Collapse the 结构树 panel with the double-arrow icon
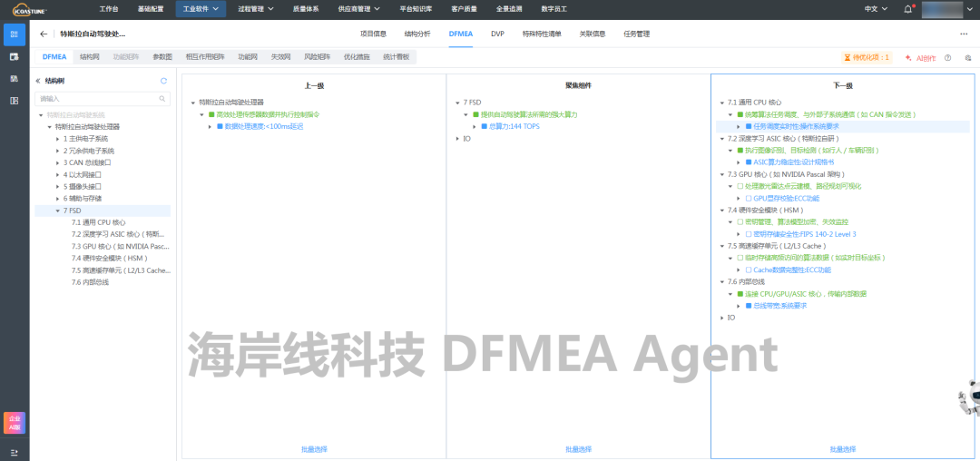The image size is (980, 461). point(38,81)
